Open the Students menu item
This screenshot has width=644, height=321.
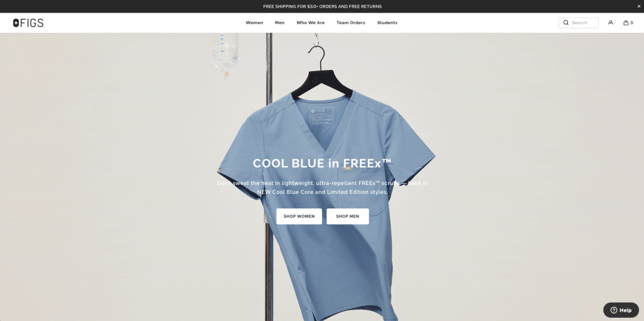(x=387, y=23)
